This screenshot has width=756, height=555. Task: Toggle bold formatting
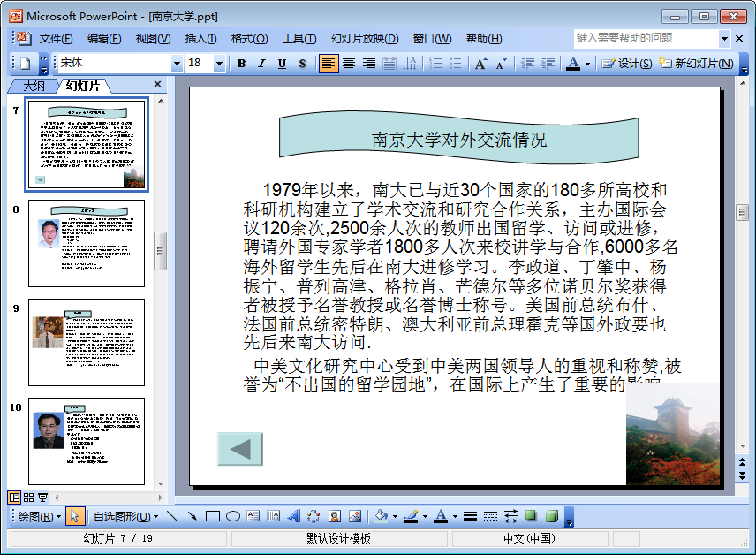coord(242,64)
